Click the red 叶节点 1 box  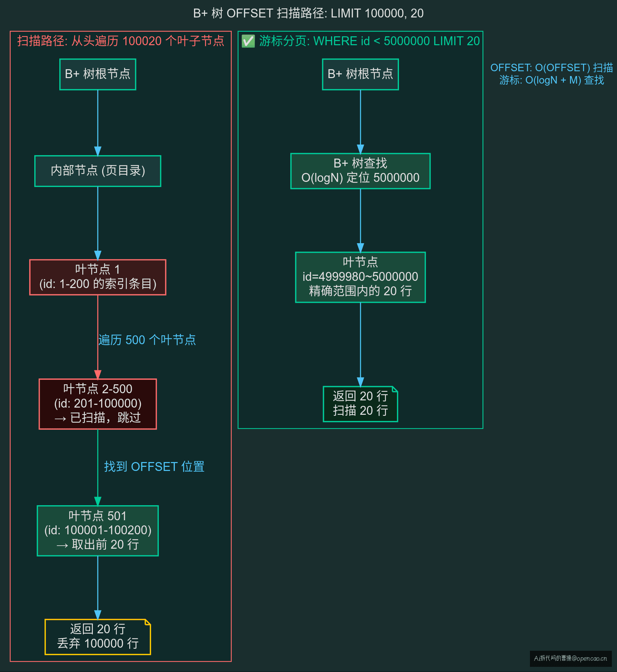98,277
